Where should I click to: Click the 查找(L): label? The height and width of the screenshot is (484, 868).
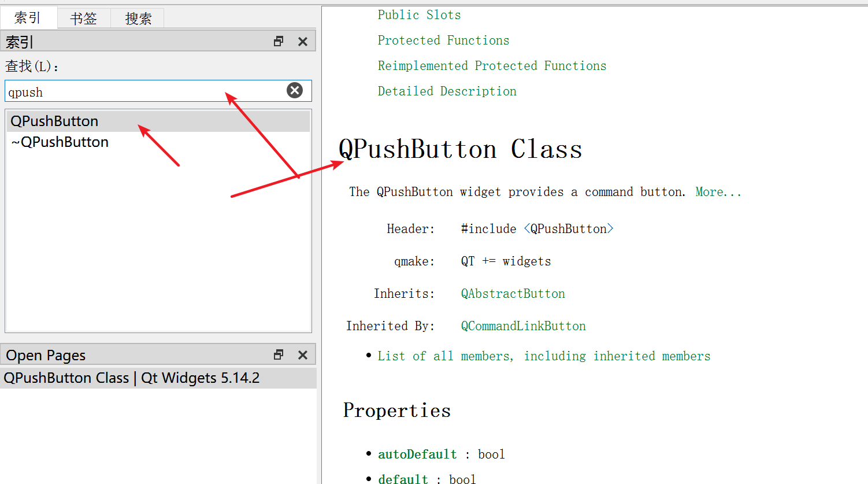32,66
